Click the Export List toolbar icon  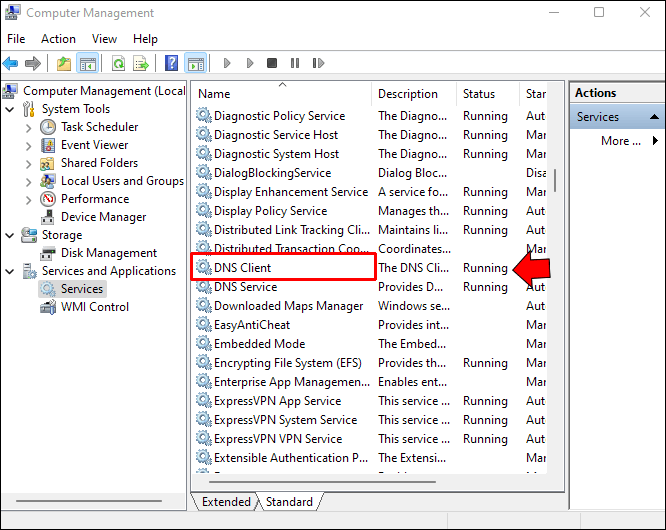coord(141,64)
